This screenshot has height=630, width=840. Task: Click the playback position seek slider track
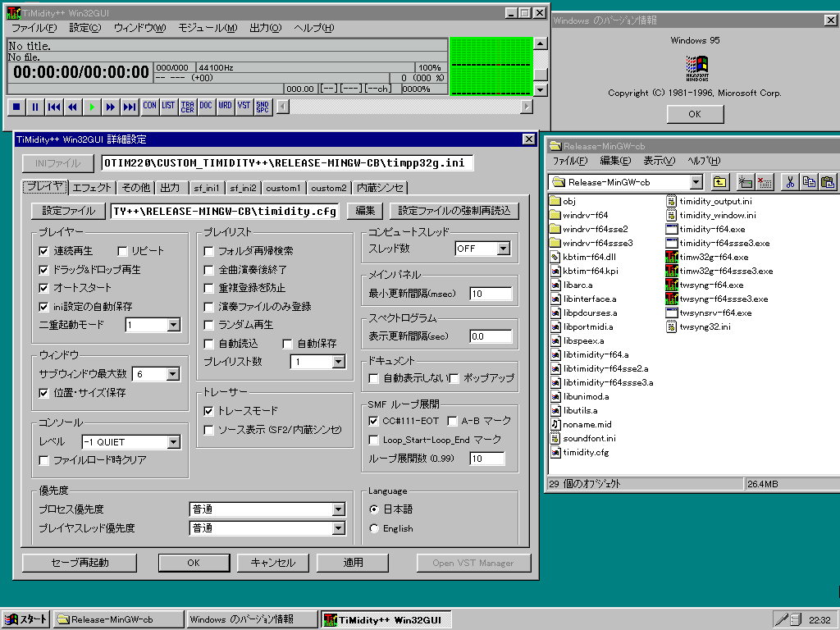(405, 107)
